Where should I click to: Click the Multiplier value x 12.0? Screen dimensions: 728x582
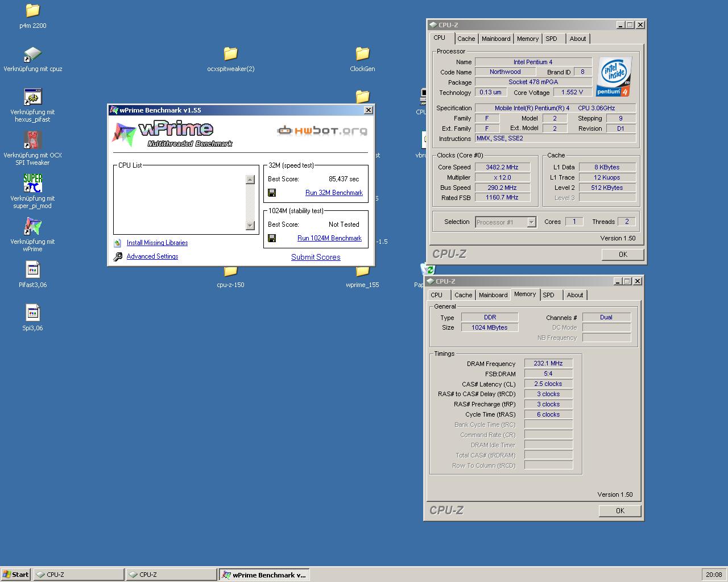pos(502,177)
